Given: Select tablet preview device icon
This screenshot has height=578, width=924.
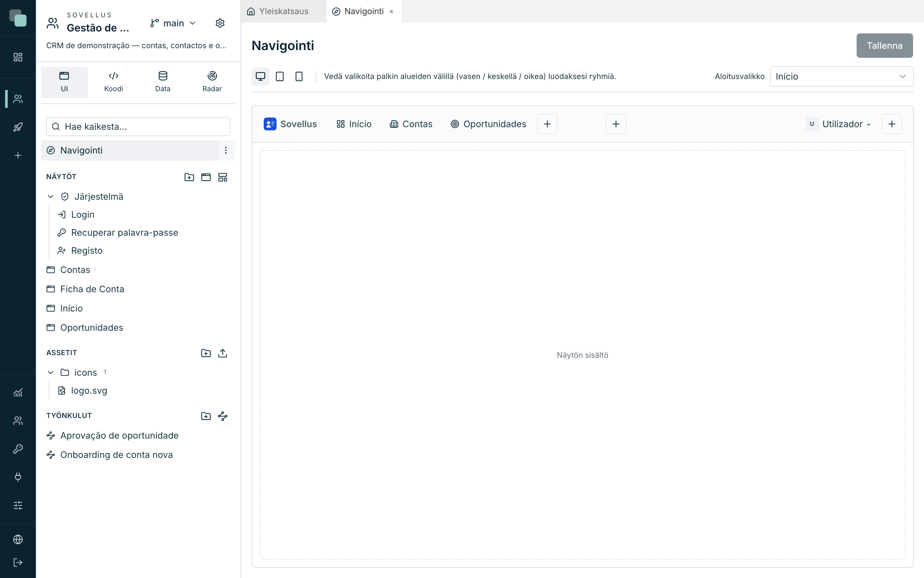Looking at the screenshot, I should click(x=280, y=76).
